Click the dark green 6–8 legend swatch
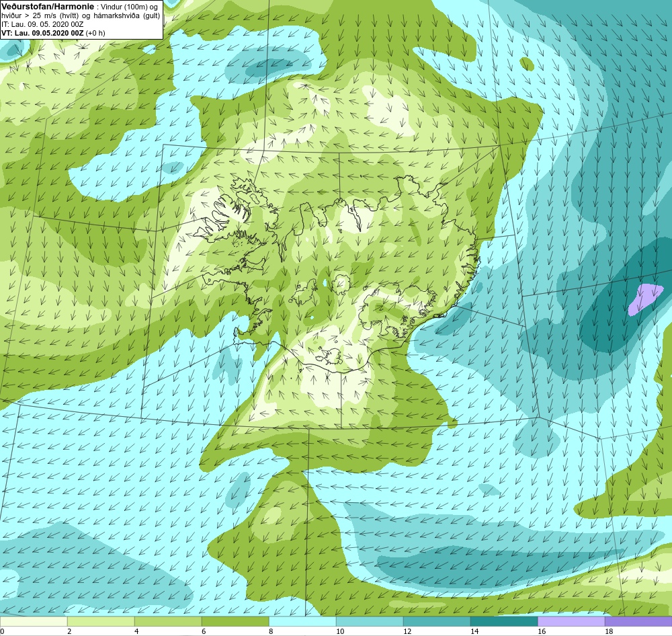 point(235,621)
